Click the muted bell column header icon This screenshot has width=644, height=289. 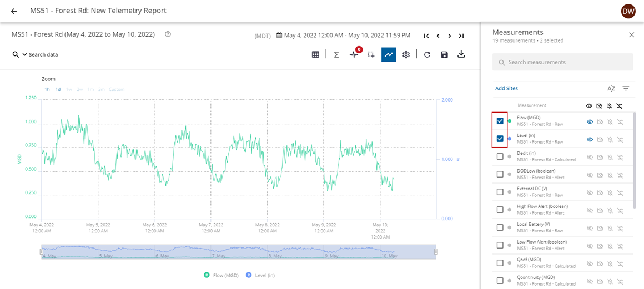coord(610,106)
